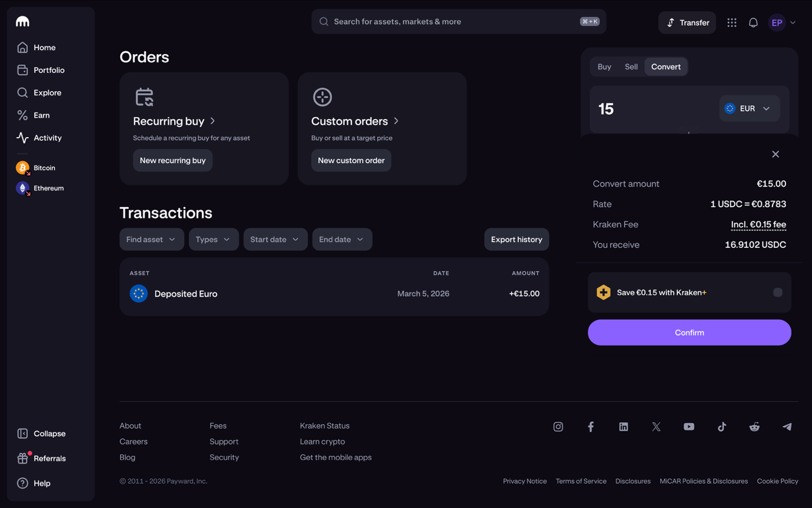Click the Help question mark icon
The height and width of the screenshot is (508, 812).
[x=22, y=483]
